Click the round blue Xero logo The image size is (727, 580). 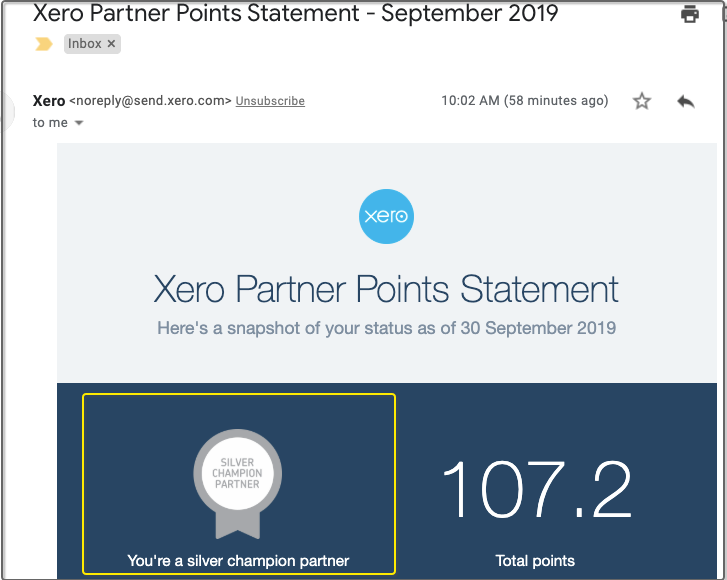pyautogui.click(x=386, y=216)
